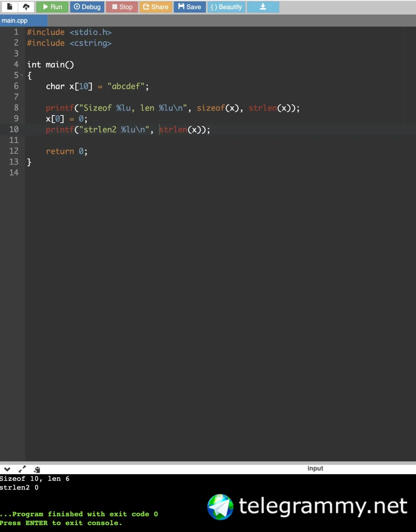Click 'char' keyword on line 6

click(x=55, y=86)
